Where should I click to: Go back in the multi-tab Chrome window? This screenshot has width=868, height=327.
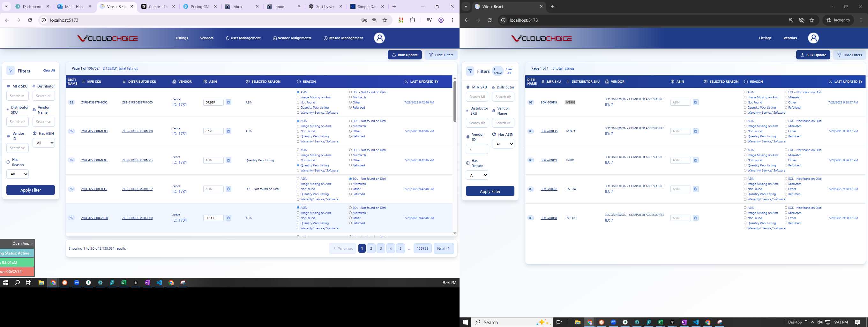(7, 20)
